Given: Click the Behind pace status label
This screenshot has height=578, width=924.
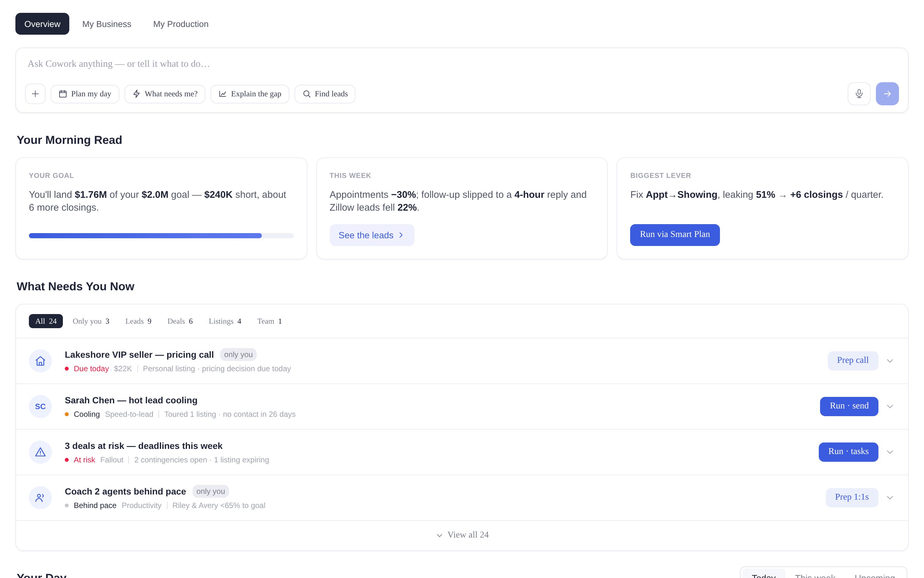Looking at the screenshot, I should (95, 505).
